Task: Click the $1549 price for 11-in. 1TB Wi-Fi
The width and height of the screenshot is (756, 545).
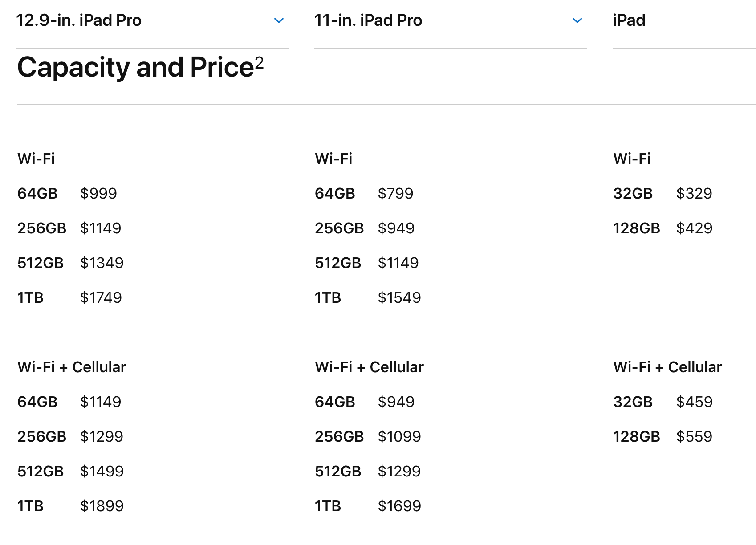Action: coord(399,297)
